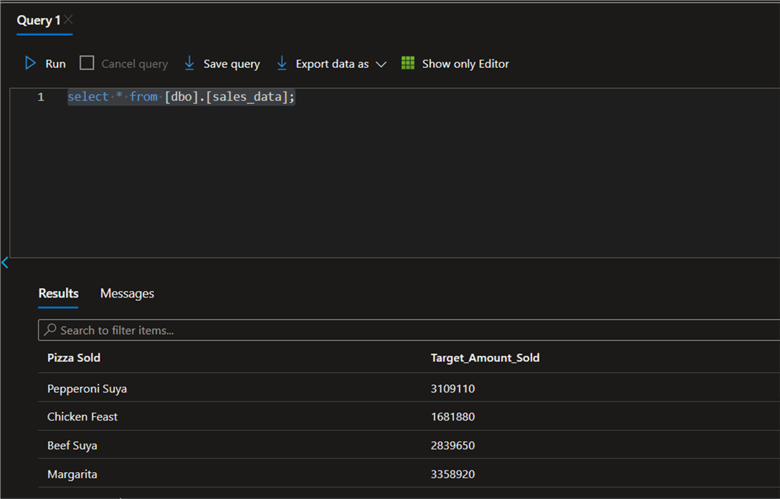Click the Export data as arrow icon
This screenshot has width=780, height=499.
pos(282,63)
